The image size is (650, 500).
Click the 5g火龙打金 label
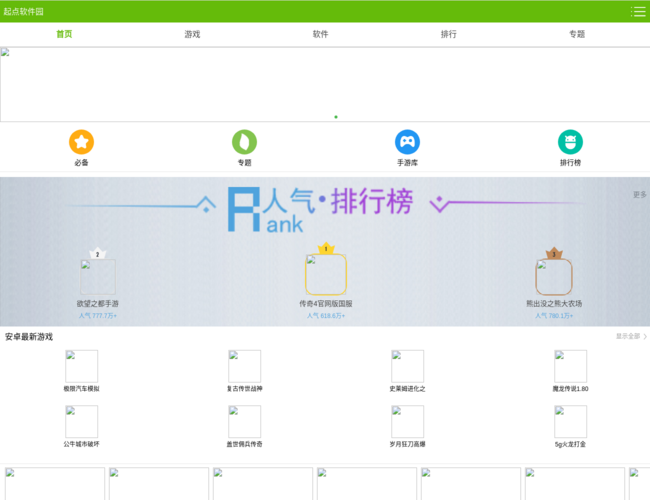point(570,444)
